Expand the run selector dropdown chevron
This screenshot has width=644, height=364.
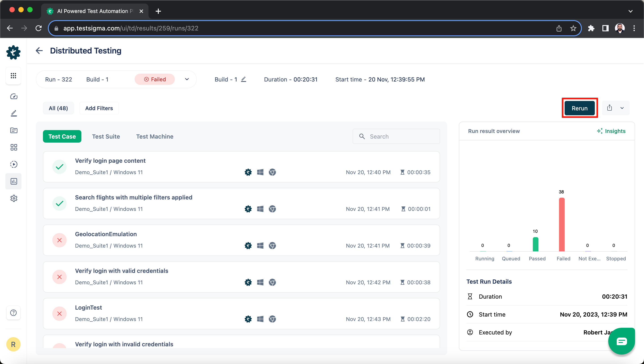pyautogui.click(x=187, y=79)
